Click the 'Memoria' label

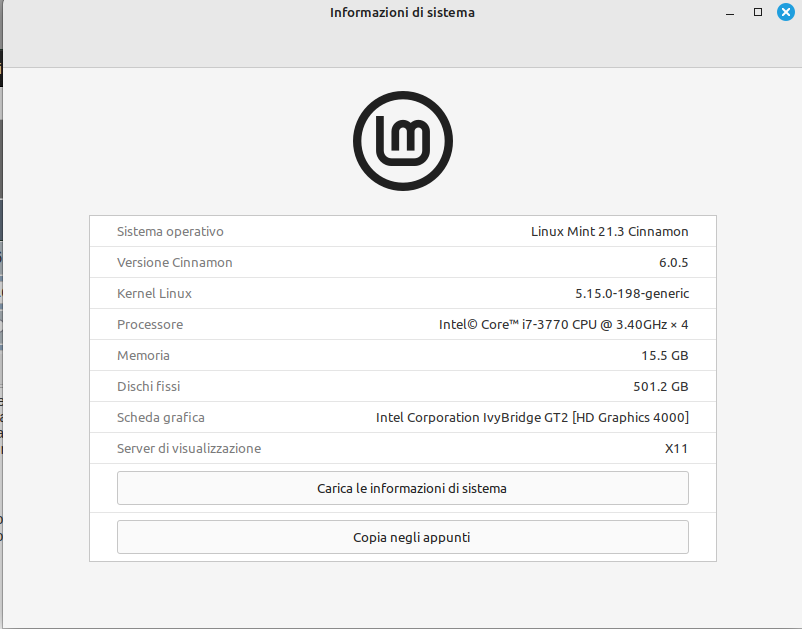143,355
